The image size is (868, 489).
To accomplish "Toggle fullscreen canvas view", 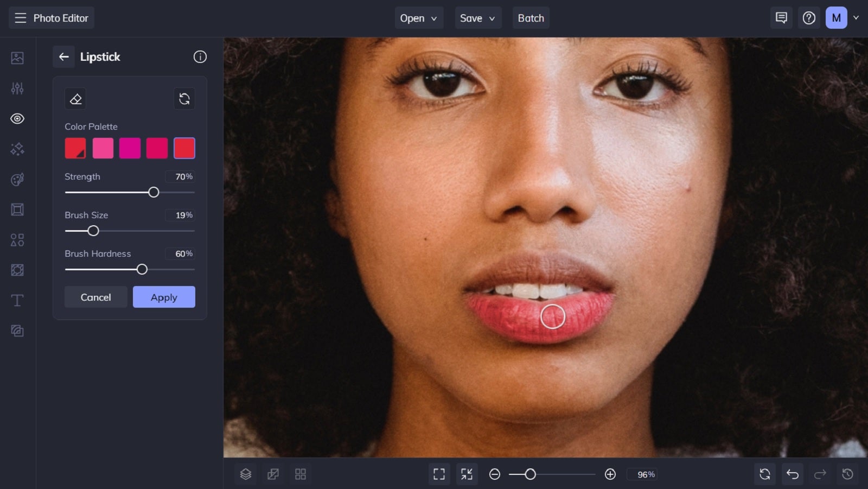I will 439,474.
